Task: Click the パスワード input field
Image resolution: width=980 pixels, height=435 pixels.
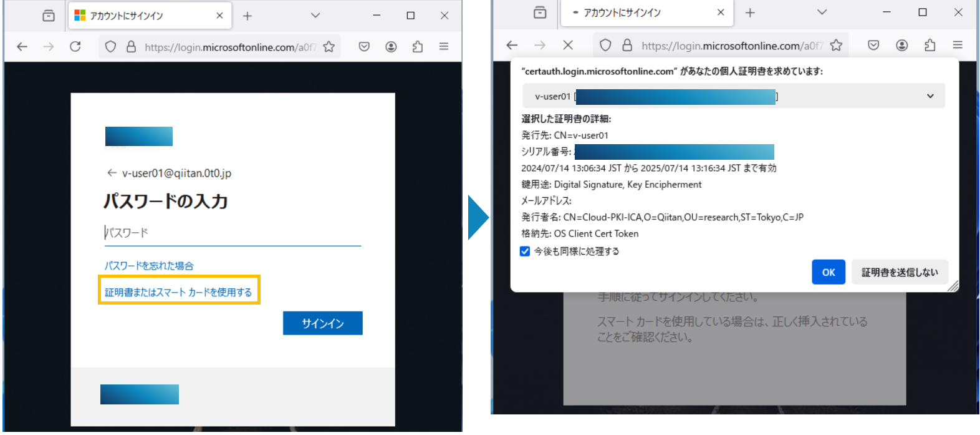Action: tap(233, 233)
